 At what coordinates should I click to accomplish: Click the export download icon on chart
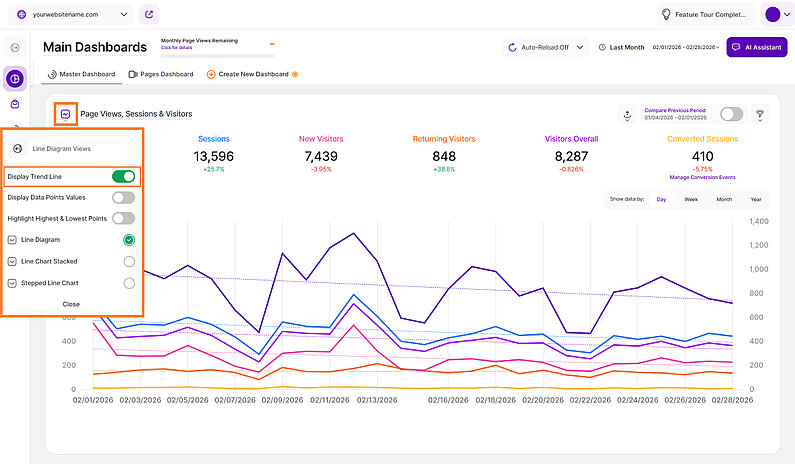tap(627, 114)
